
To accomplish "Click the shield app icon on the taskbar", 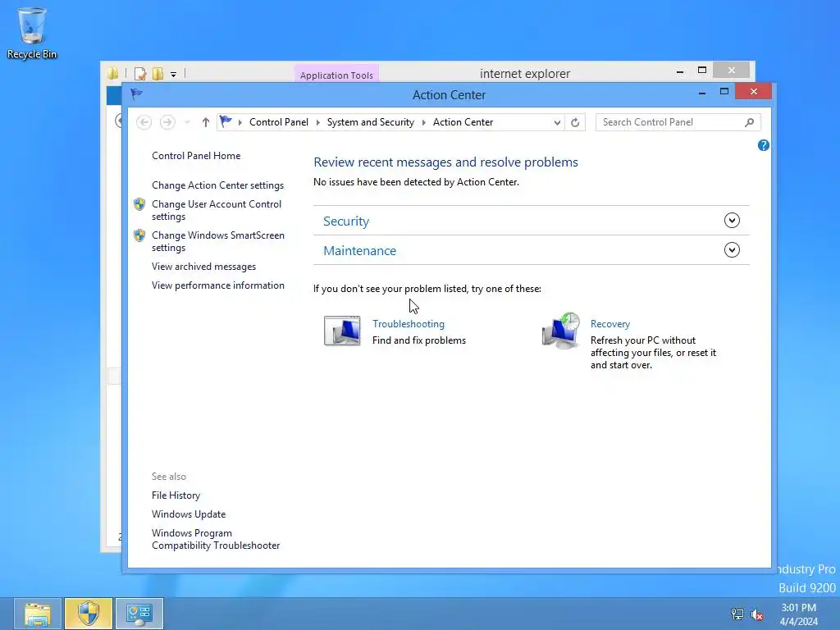I will pyautogui.click(x=89, y=614).
